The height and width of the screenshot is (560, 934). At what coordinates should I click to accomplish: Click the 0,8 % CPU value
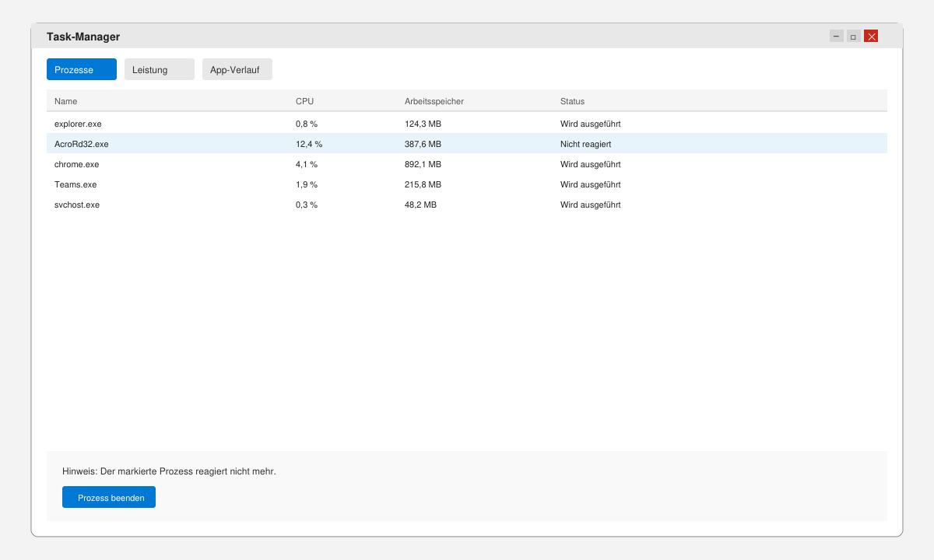(307, 124)
